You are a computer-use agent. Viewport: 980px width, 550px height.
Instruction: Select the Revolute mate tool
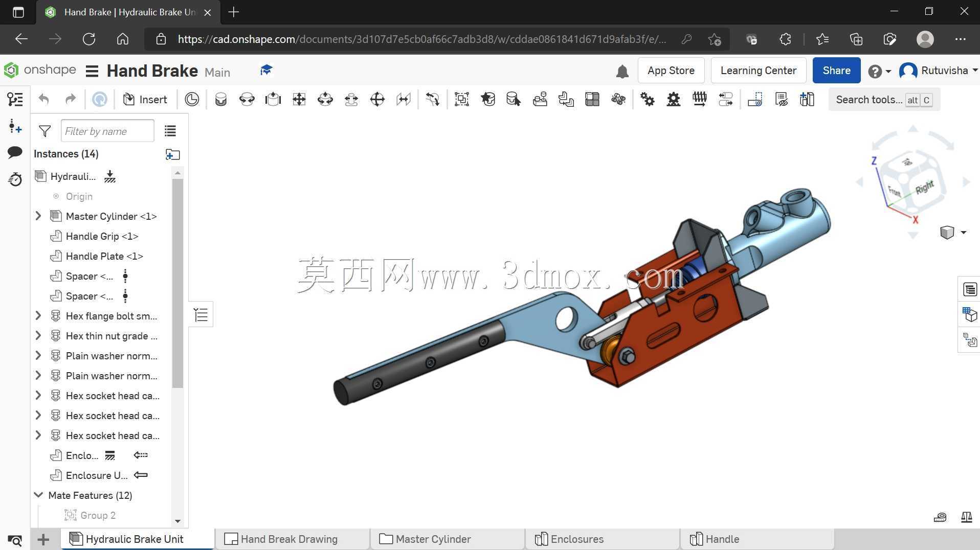247,99
